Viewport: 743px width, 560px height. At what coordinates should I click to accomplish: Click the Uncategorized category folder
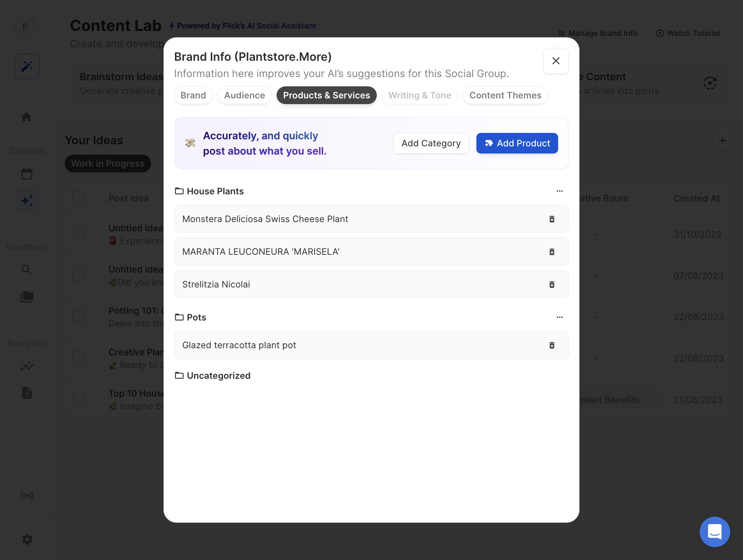(213, 376)
